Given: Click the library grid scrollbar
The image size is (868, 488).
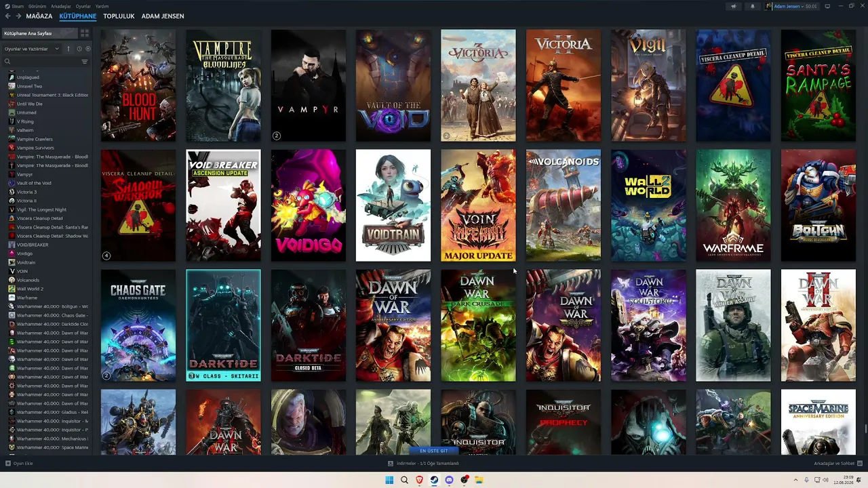Looking at the screenshot, I should 865,430.
